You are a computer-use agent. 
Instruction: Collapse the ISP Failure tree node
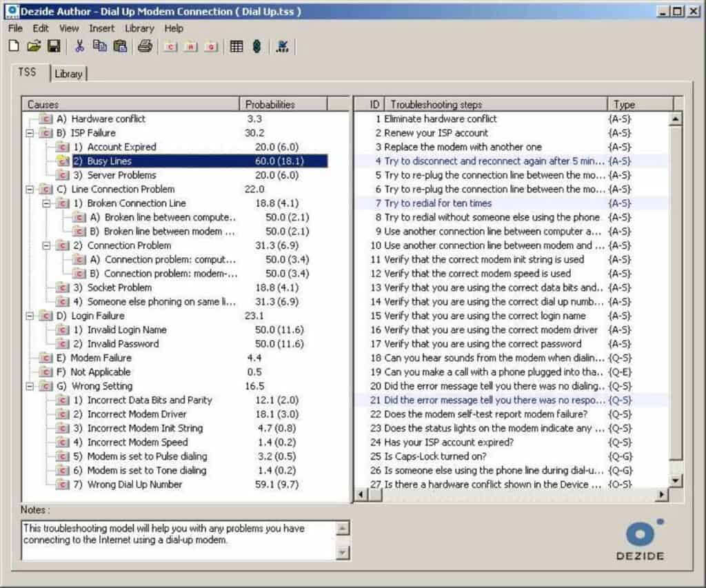click(30, 133)
